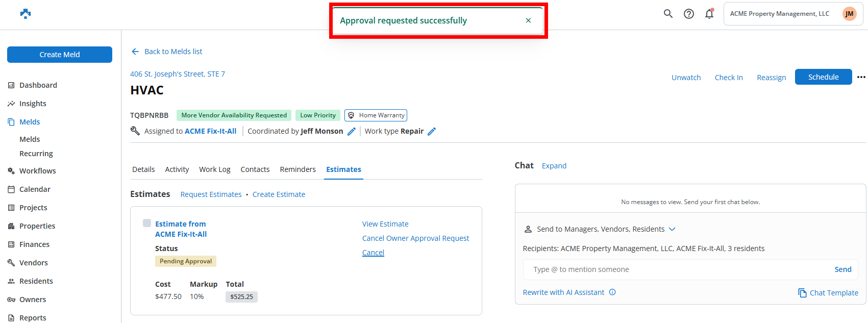Screen dimensions: 868x323
Task: Click Cancel Owner Approval Request link
Action: pos(415,238)
